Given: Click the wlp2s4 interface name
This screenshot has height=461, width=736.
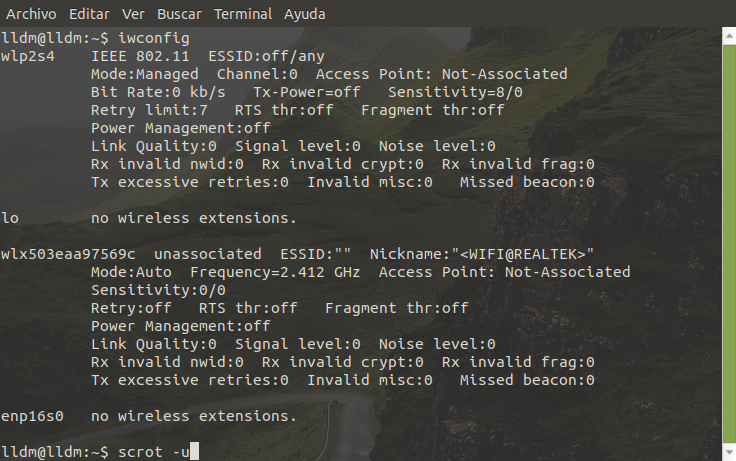Looking at the screenshot, I should [29, 56].
